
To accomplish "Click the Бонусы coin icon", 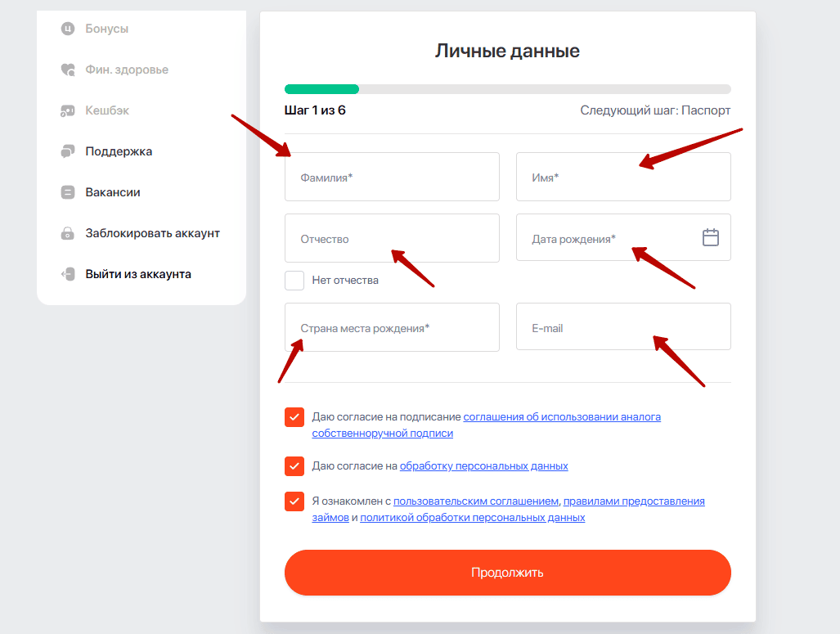I will (x=68, y=29).
